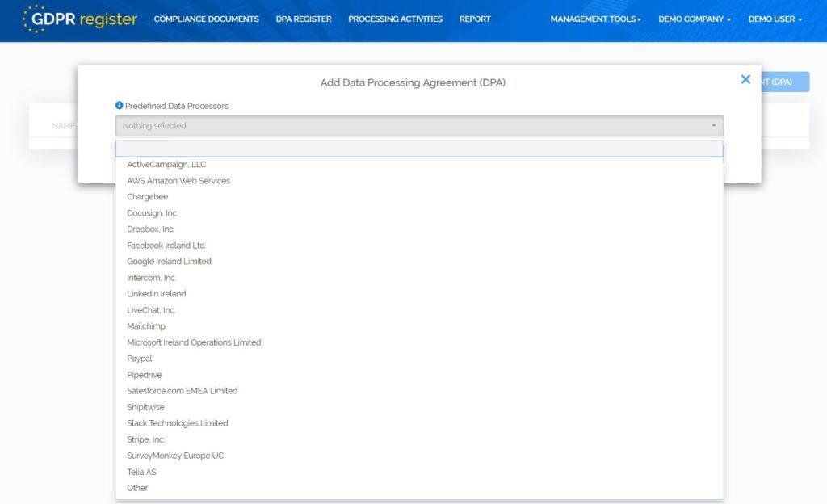Choose Intercom, Inc. from the list
Viewport: 827px width, 504px height.
click(419, 278)
